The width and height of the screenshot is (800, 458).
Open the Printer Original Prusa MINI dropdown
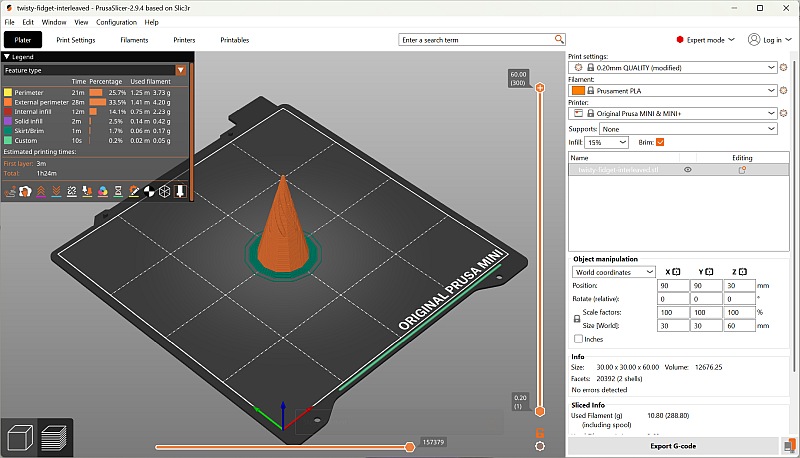(x=771, y=113)
